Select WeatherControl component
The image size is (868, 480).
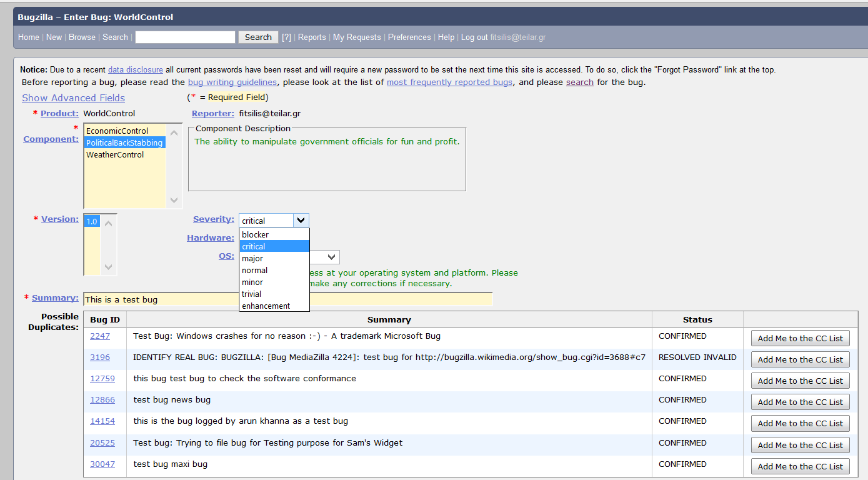pyautogui.click(x=124, y=155)
